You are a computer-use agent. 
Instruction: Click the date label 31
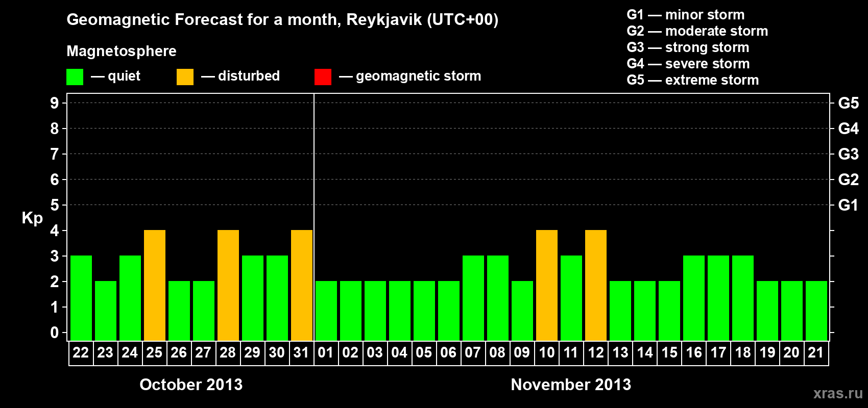point(301,352)
